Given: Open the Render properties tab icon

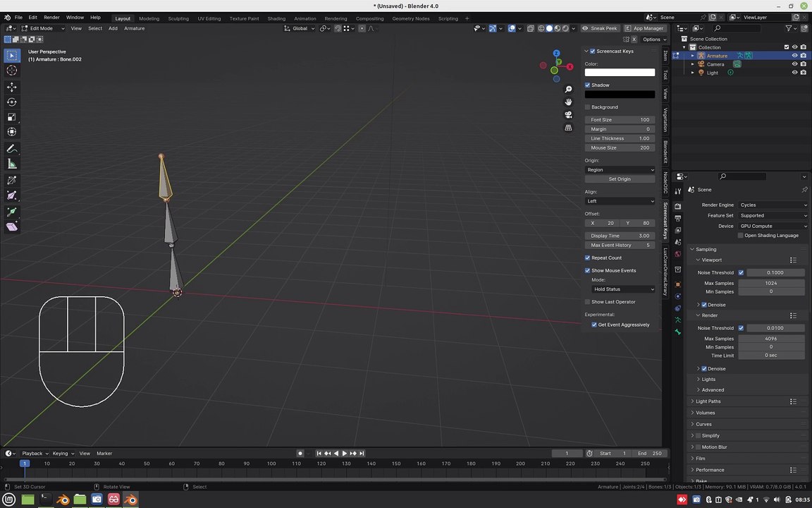Looking at the screenshot, I should (x=678, y=206).
